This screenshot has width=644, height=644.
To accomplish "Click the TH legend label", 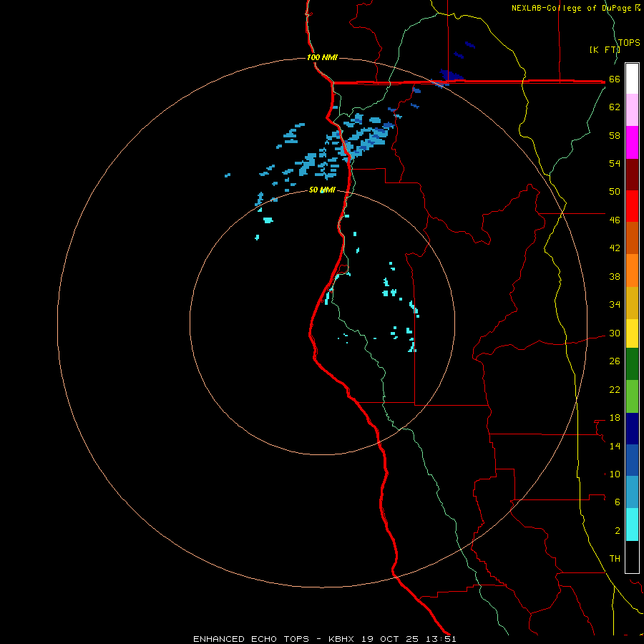I will pos(615,559).
